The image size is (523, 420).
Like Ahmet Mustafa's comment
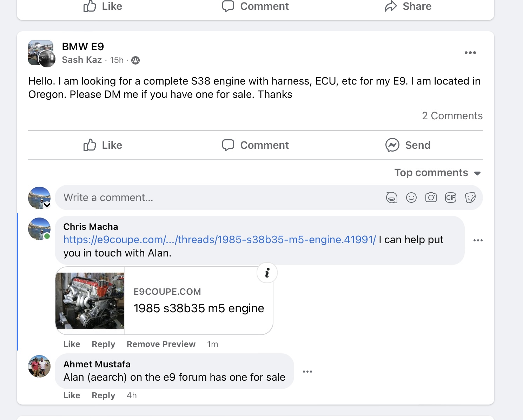click(72, 395)
